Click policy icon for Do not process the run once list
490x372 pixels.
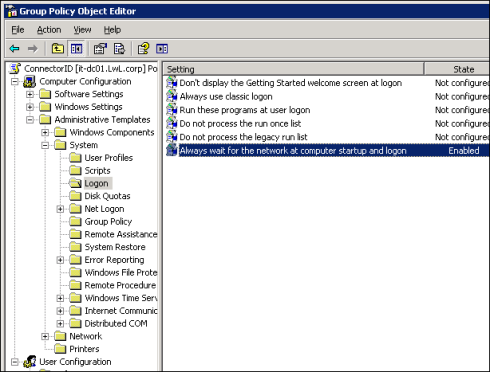[172, 123]
